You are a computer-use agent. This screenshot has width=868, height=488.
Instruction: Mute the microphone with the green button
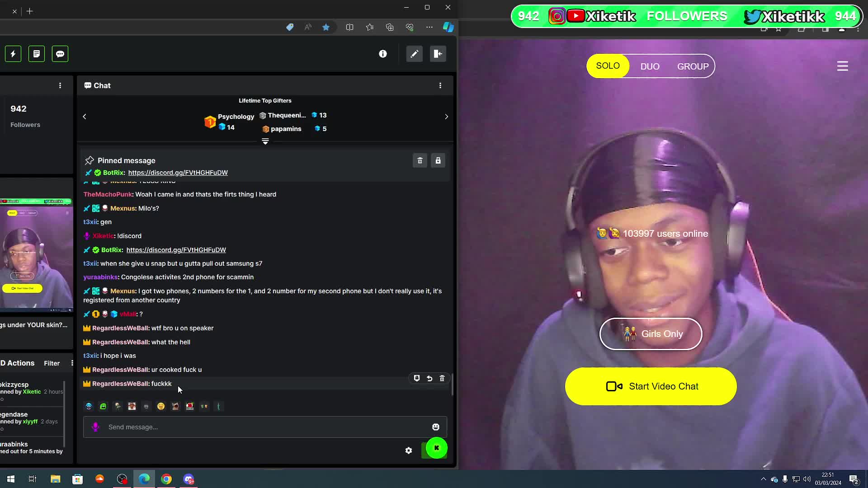[x=435, y=448]
